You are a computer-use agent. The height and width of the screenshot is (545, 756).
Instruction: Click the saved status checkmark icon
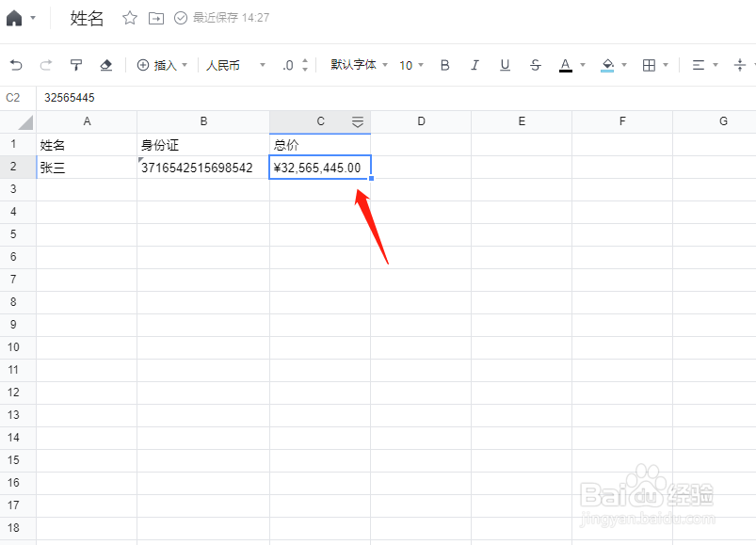point(181,18)
